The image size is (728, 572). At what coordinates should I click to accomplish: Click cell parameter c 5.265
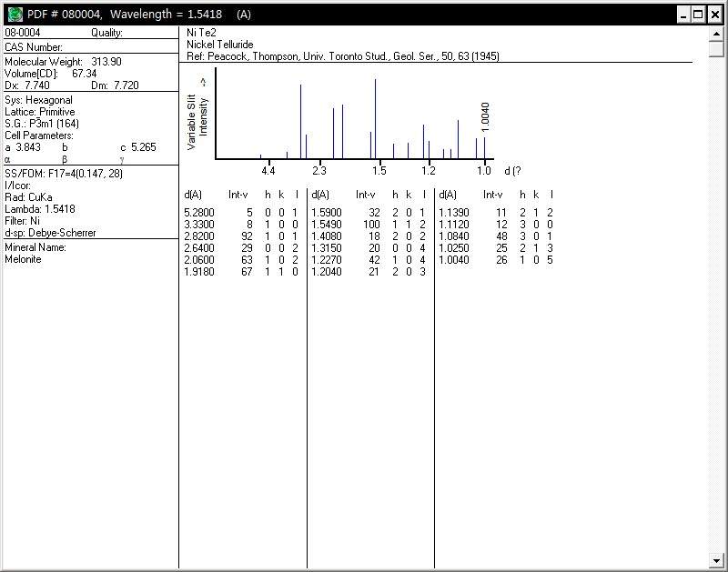click(x=138, y=147)
